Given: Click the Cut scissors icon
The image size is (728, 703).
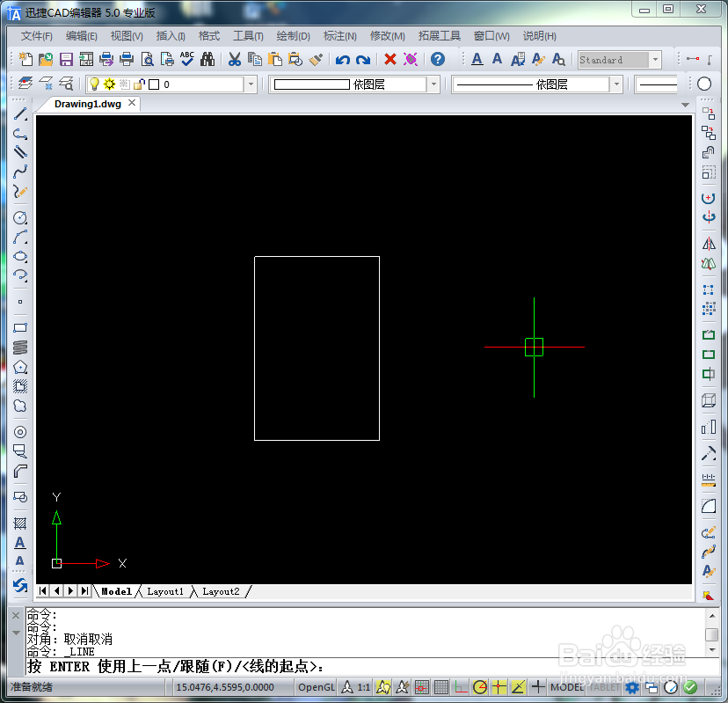Looking at the screenshot, I should click(x=235, y=59).
